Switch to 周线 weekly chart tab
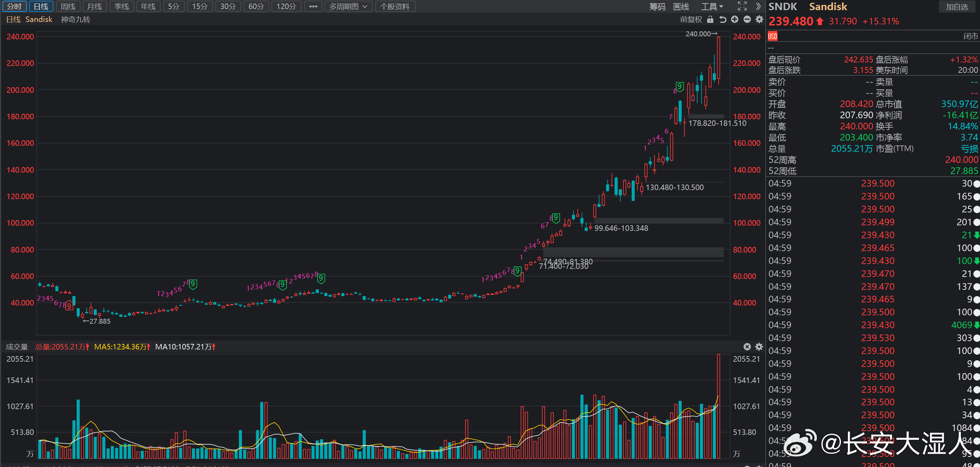 (68, 7)
